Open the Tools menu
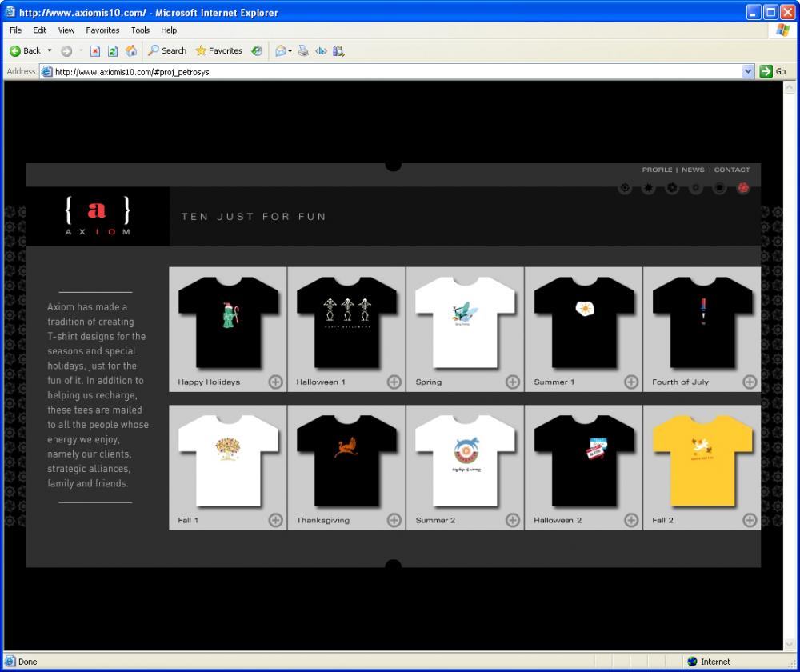Image resolution: width=800 pixels, height=672 pixels. click(140, 30)
